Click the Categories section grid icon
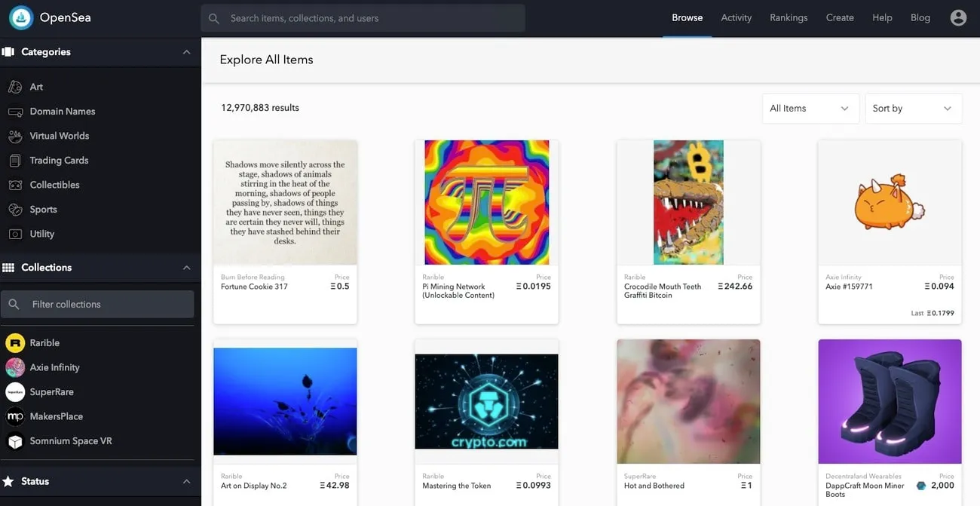Screen dimensions: 980x506 (8, 52)
